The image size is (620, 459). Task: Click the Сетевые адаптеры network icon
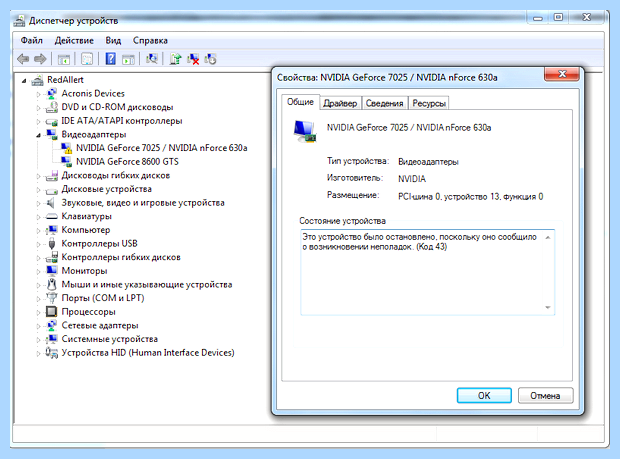tap(52, 325)
